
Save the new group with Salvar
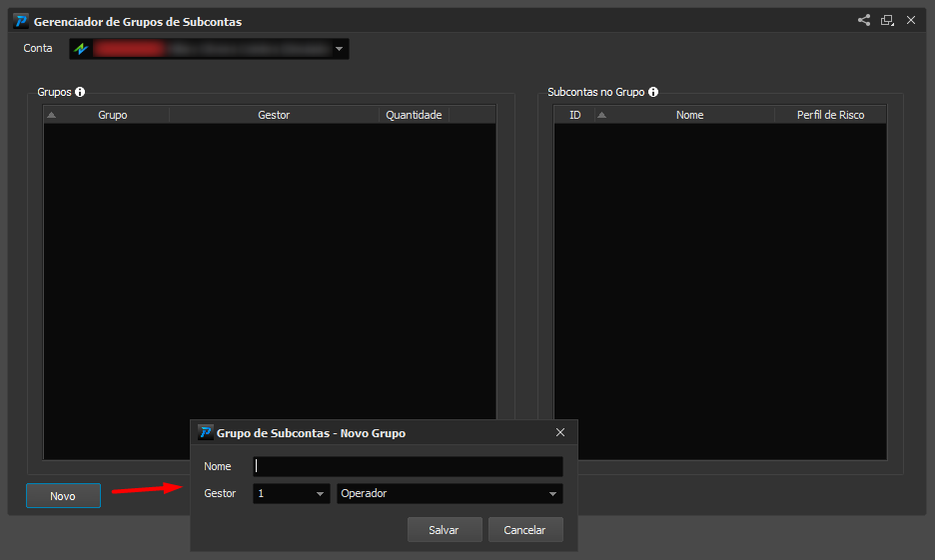(x=445, y=530)
